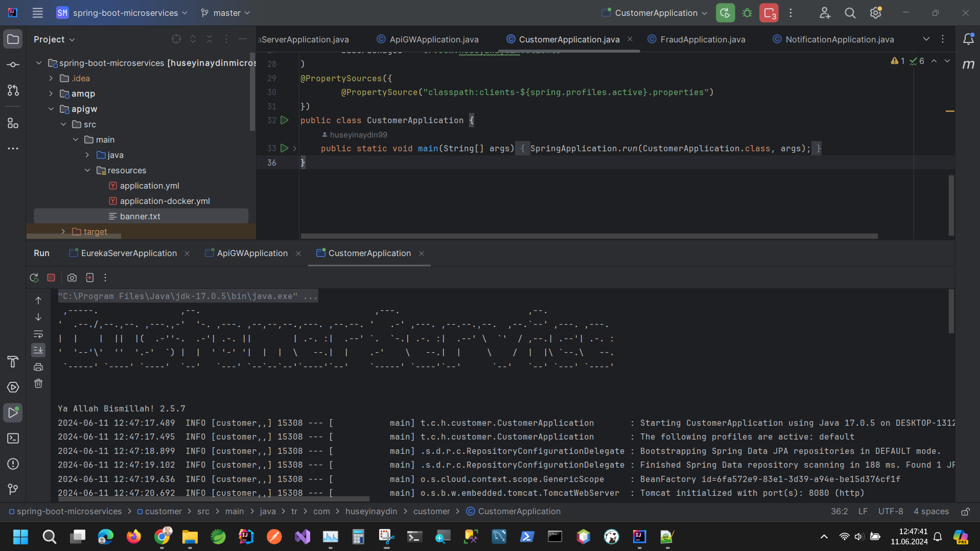Change LF line separator in status bar
Viewport: 980px width, 551px height.
[x=862, y=512]
